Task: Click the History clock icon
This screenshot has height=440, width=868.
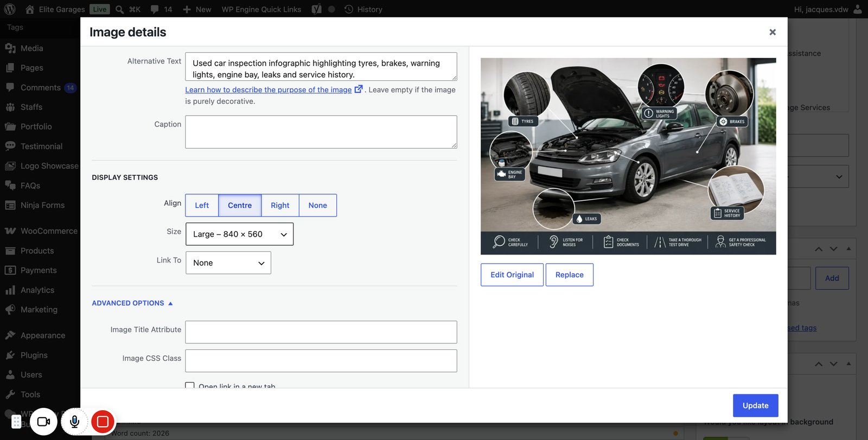Action: 349,9
